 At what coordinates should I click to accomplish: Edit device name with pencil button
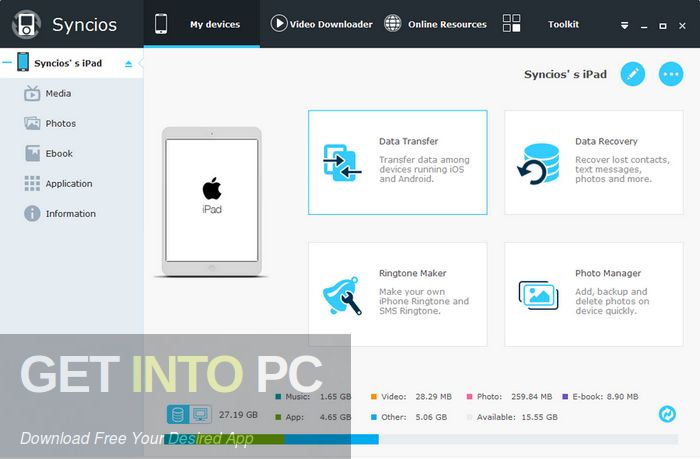(x=633, y=74)
